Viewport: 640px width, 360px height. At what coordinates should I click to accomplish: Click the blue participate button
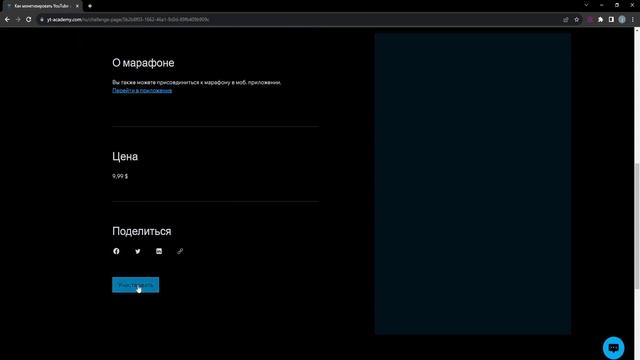coord(136,285)
